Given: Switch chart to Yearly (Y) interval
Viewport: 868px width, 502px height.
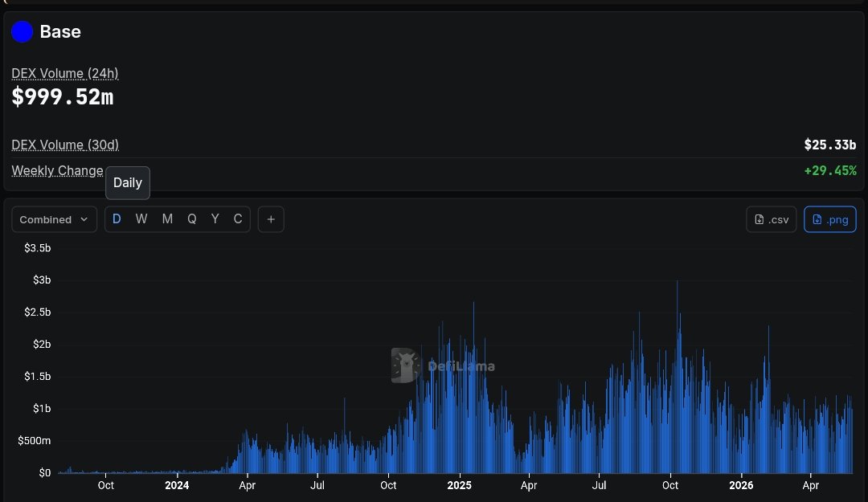Looking at the screenshot, I should pyautogui.click(x=215, y=219).
